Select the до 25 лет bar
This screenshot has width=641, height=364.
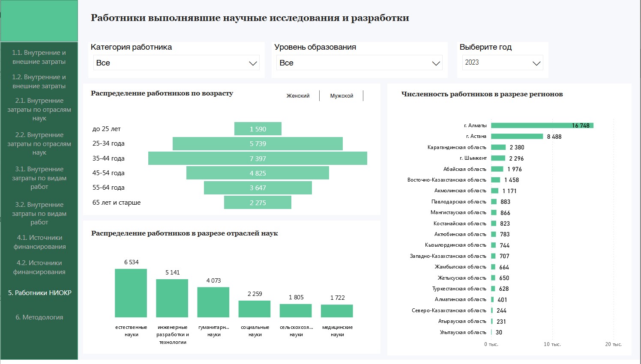coord(258,129)
